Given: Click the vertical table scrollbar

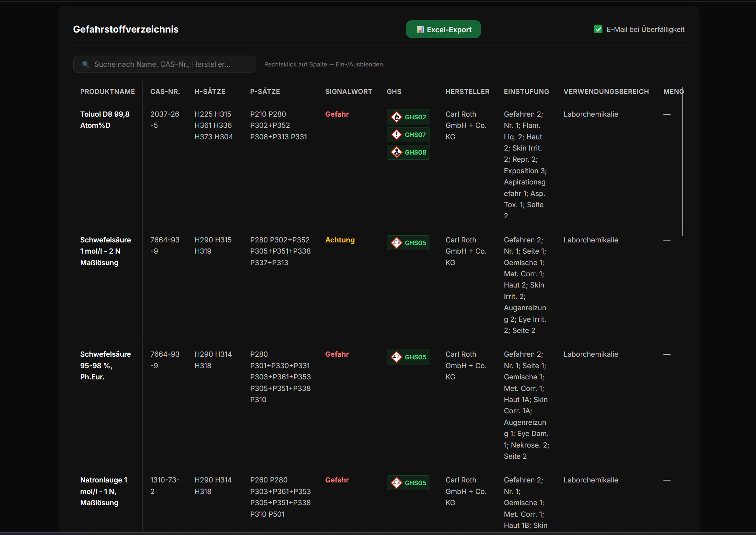Looking at the screenshot, I should click(x=682, y=162).
